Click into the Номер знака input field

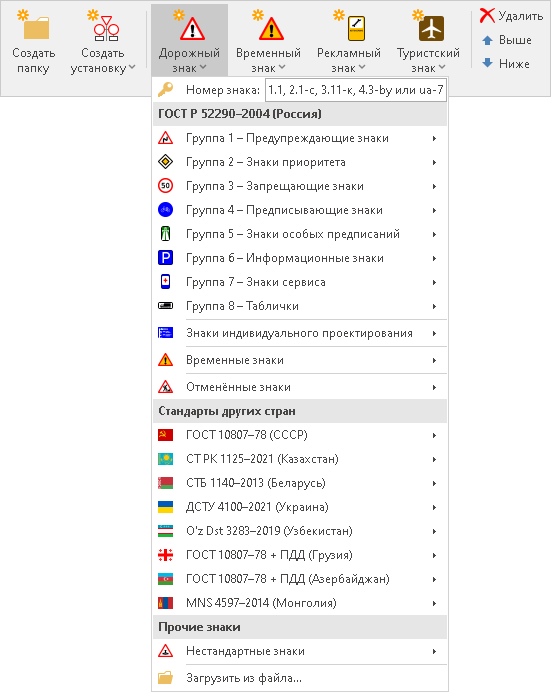[x=356, y=90]
